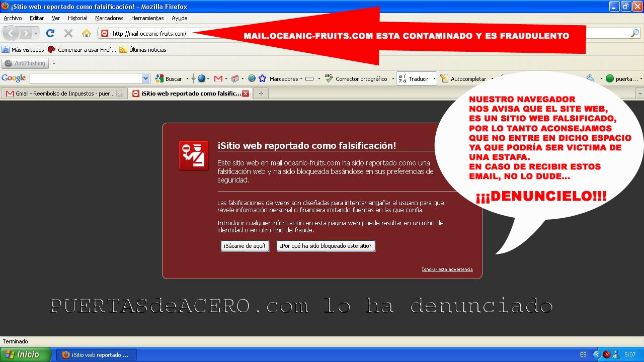Click the Autocompletar button
644x362 pixels.
pos(463,79)
